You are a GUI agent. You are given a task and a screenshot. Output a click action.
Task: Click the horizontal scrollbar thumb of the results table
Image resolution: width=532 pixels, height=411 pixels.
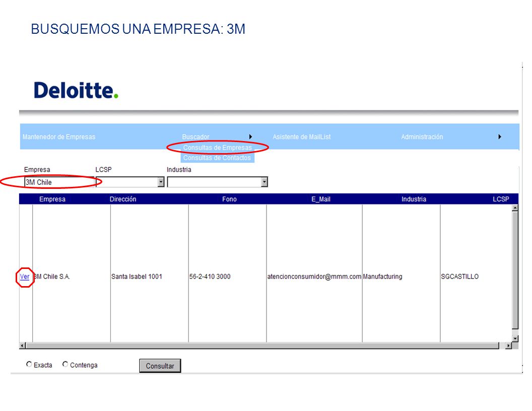click(263, 346)
